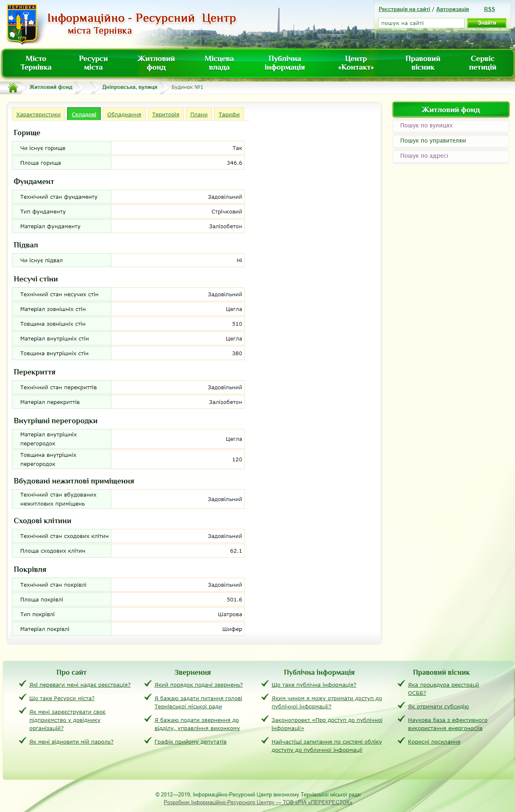Open Законопроект «Про доступ до публічної інформації» link

327,724
